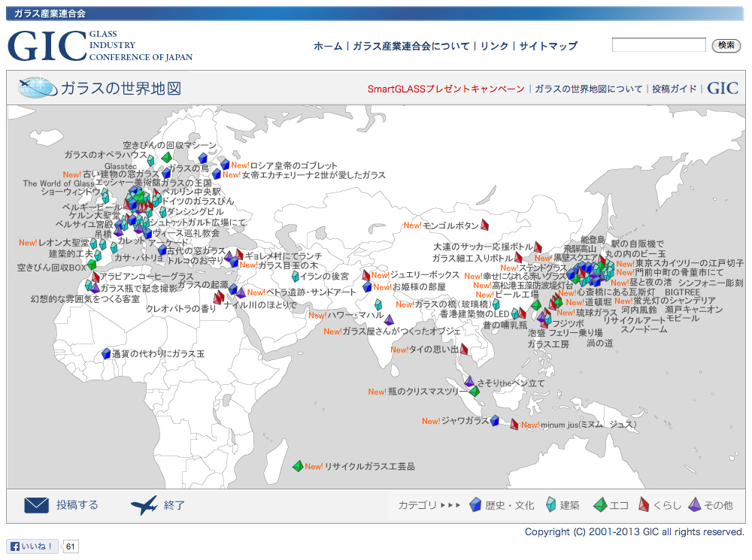This screenshot has width=752, height=560.
Task: Open the サイトマップ navigation item
Action: tap(548, 46)
